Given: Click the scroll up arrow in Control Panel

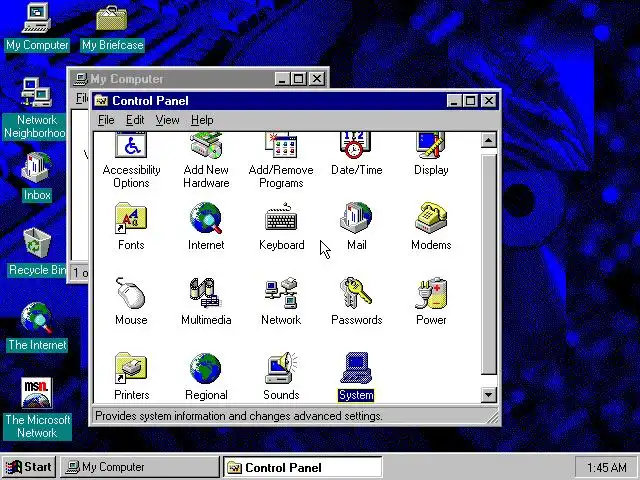Looking at the screenshot, I should (x=489, y=140).
